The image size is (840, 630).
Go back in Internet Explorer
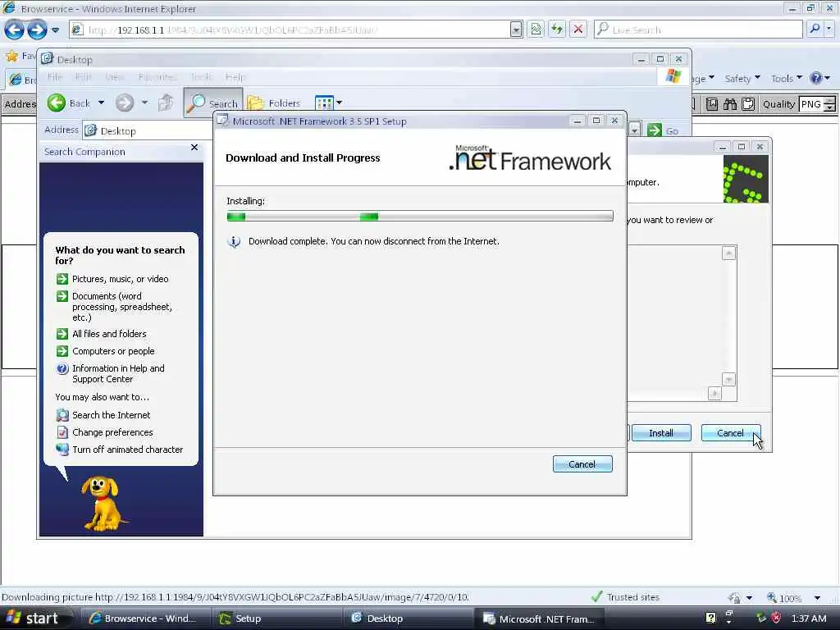[x=15, y=30]
